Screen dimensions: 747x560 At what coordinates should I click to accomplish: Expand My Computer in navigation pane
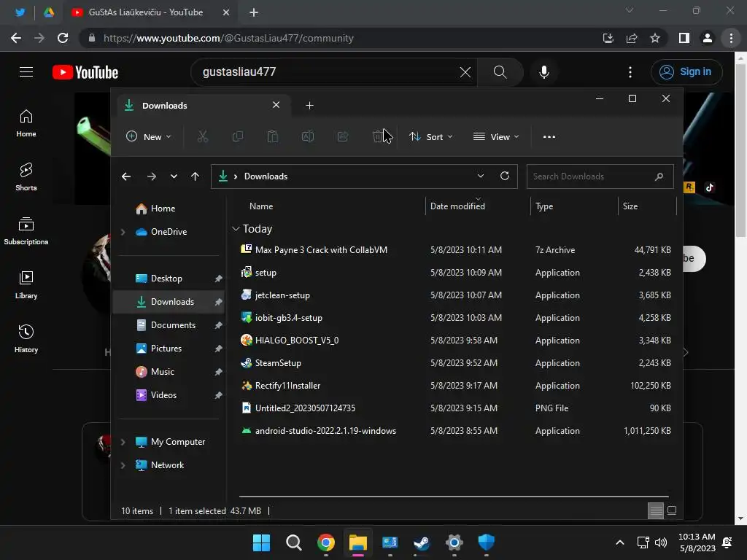pos(123,442)
